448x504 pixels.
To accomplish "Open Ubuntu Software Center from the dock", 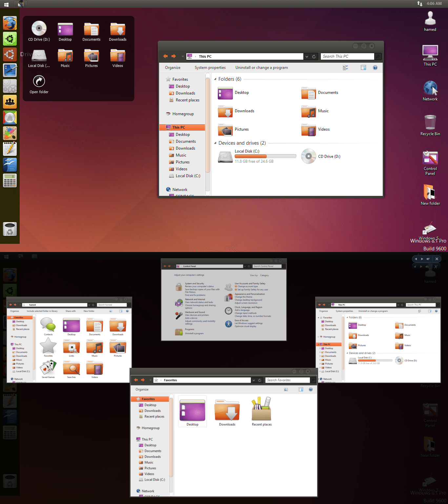I will [x=10, y=39].
